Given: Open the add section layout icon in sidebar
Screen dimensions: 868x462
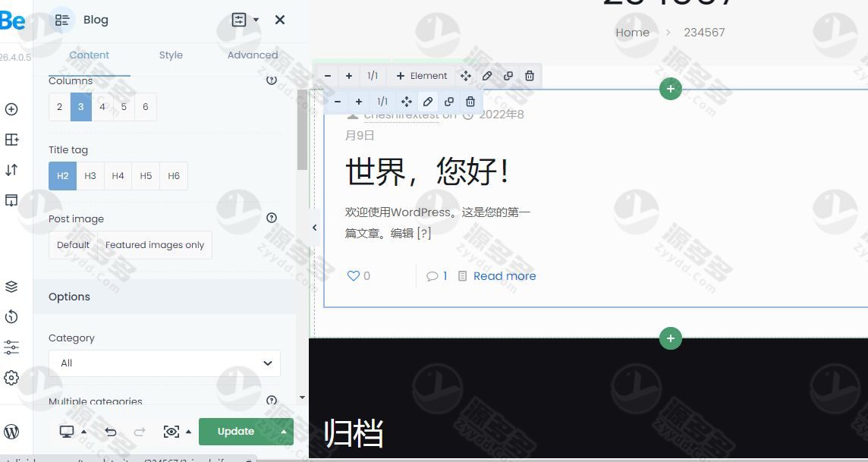Looking at the screenshot, I should coord(11,140).
